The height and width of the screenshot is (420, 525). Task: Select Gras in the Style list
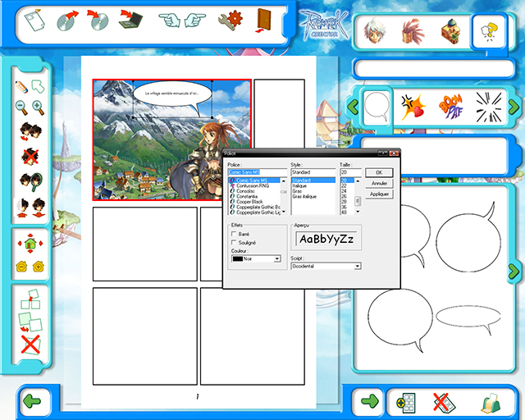click(297, 191)
